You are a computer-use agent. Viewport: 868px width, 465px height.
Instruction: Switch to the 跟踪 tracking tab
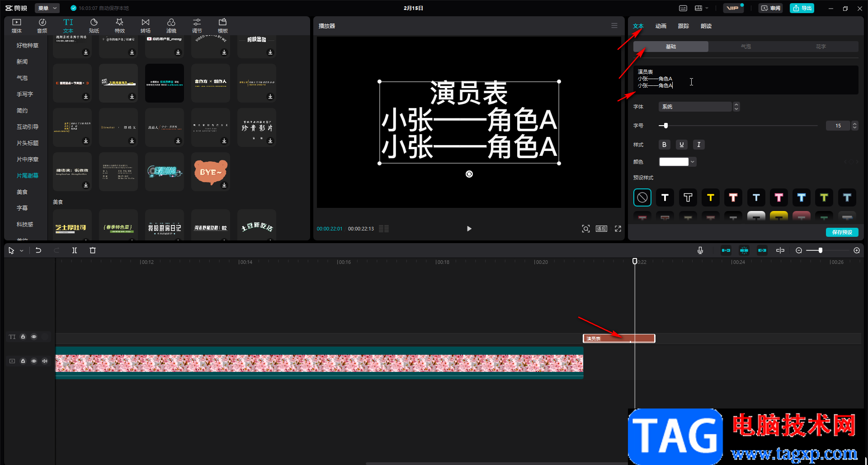tap(684, 26)
